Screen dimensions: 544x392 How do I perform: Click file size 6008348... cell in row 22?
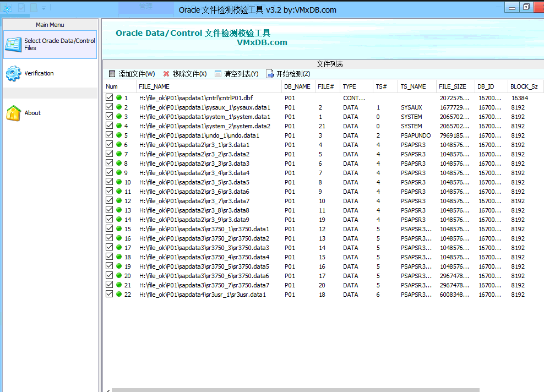coord(454,295)
